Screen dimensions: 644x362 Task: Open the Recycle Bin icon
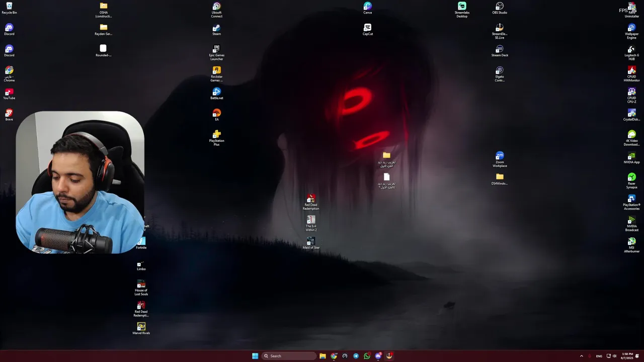coord(9,8)
